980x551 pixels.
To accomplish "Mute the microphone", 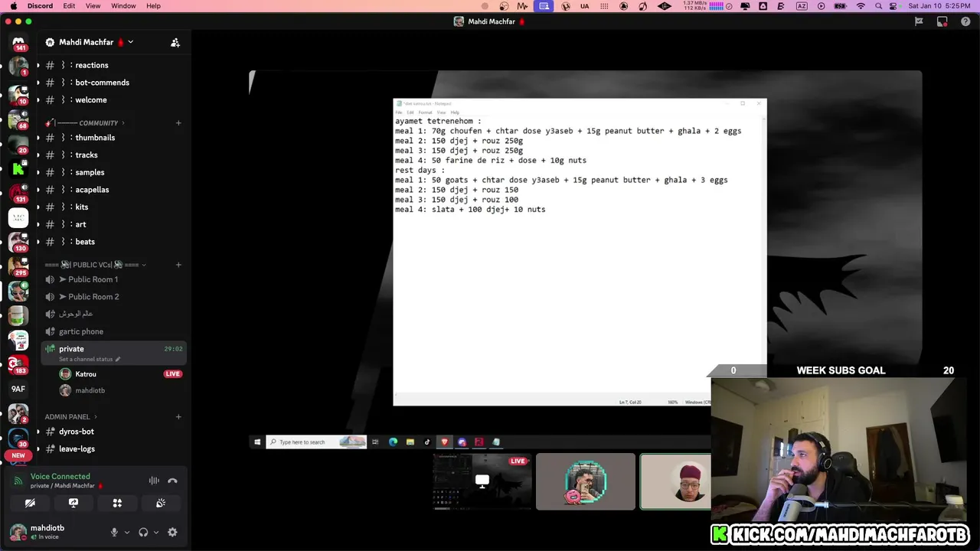I will pyautogui.click(x=114, y=532).
